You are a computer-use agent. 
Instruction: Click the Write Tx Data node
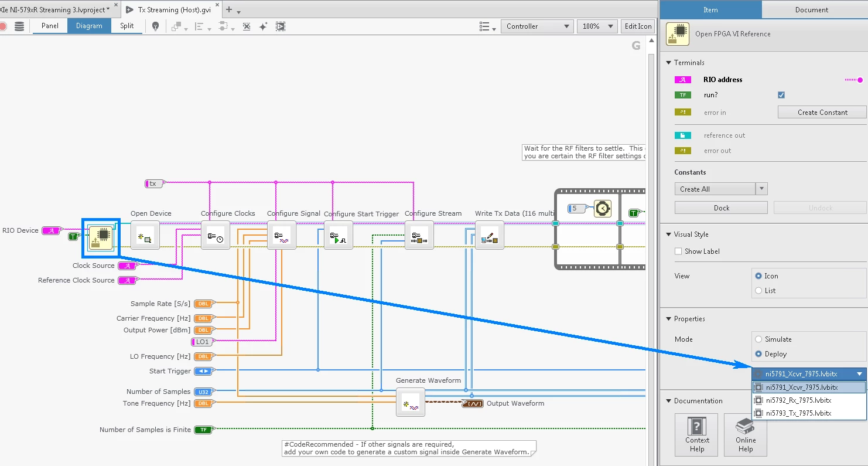[x=490, y=235]
